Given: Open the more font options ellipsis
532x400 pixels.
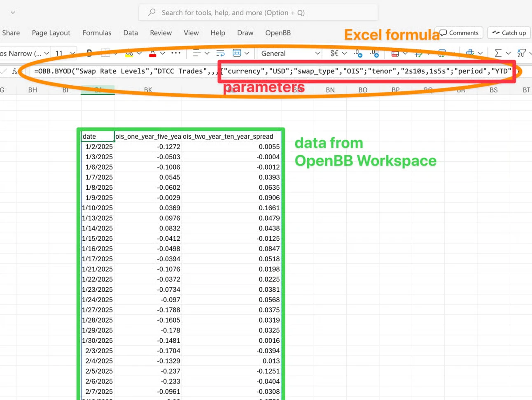Looking at the screenshot, I should pos(176,53).
